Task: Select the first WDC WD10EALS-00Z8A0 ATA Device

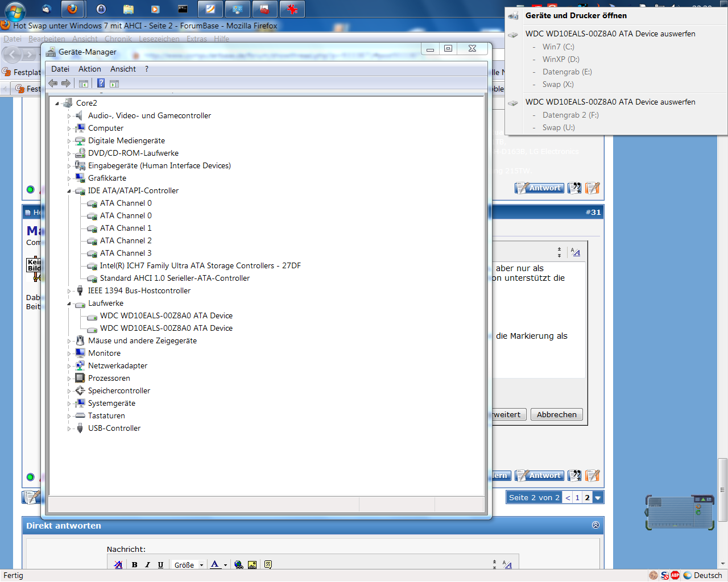Action: (166, 316)
